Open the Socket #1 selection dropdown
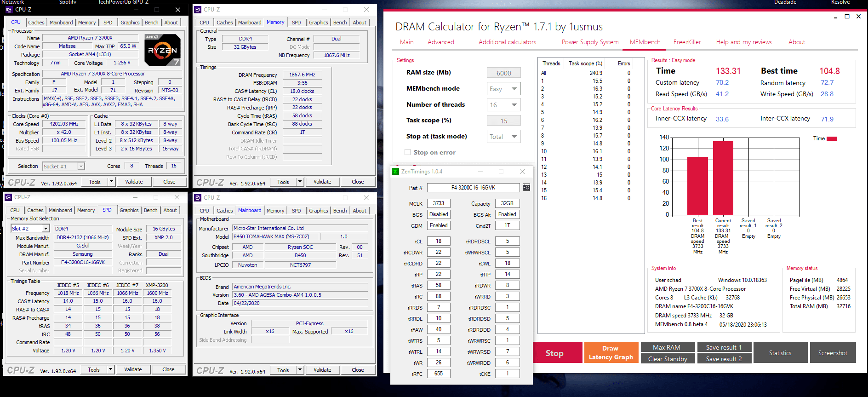The height and width of the screenshot is (397, 868). coord(63,167)
